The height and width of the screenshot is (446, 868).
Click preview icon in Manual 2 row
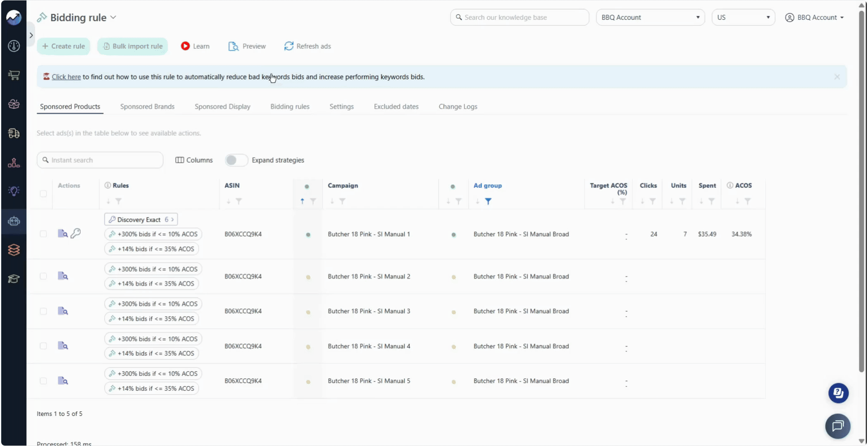63,276
